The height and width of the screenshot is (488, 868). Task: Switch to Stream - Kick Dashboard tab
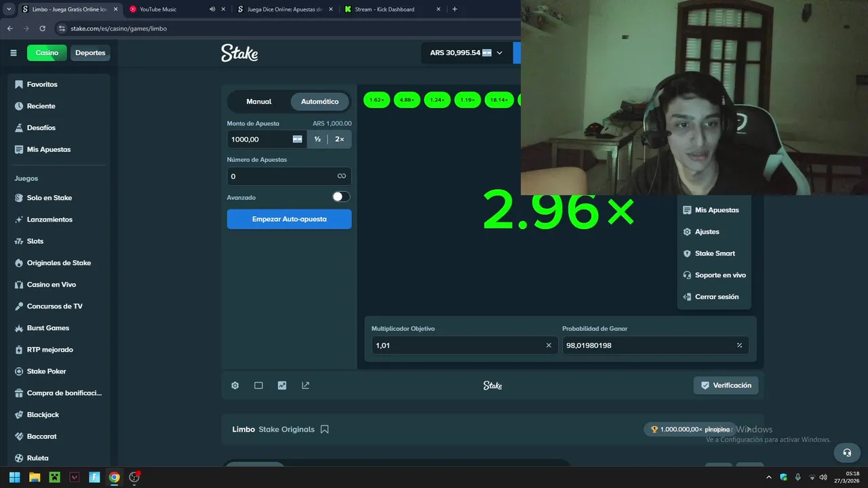(x=392, y=9)
